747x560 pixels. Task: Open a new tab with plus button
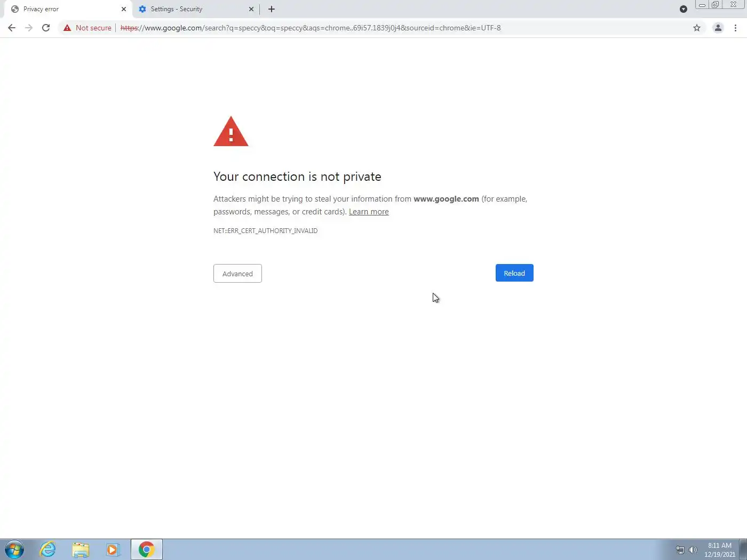pyautogui.click(x=272, y=9)
